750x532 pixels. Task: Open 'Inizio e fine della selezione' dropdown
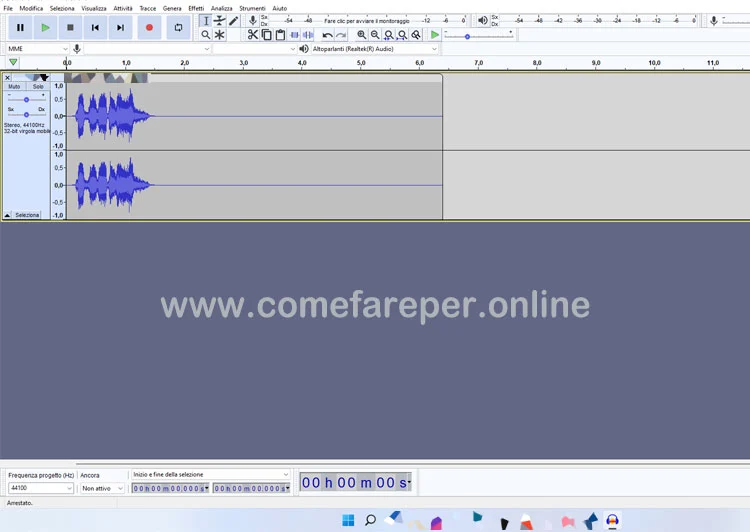click(x=211, y=475)
